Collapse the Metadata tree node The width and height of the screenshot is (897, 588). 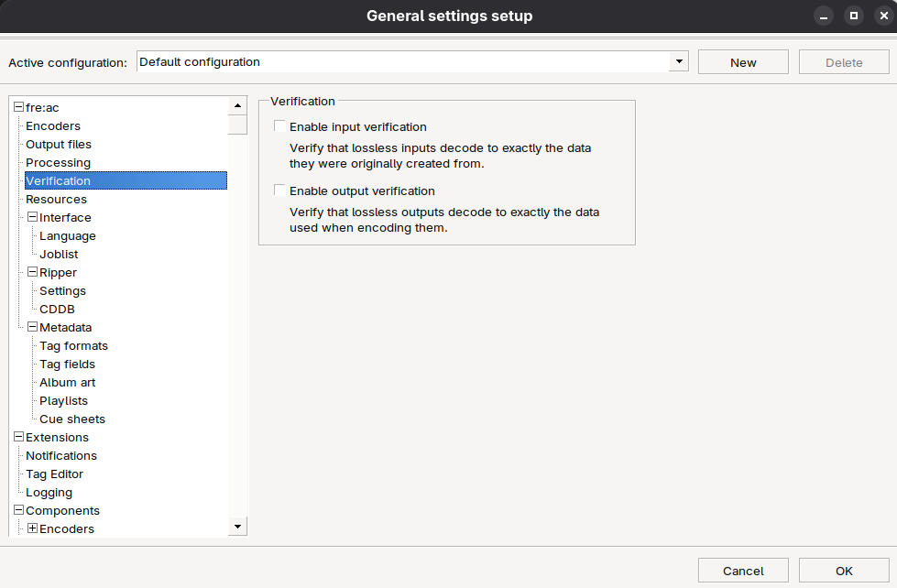point(32,328)
